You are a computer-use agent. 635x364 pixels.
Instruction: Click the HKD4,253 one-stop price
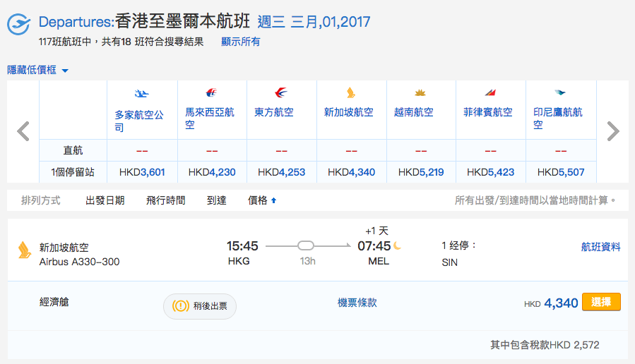[281, 172]
